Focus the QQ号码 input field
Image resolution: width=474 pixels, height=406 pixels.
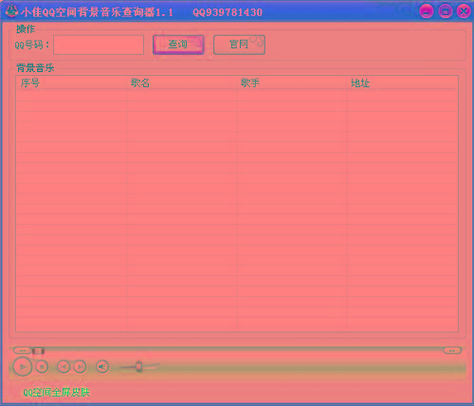[99, 45]
